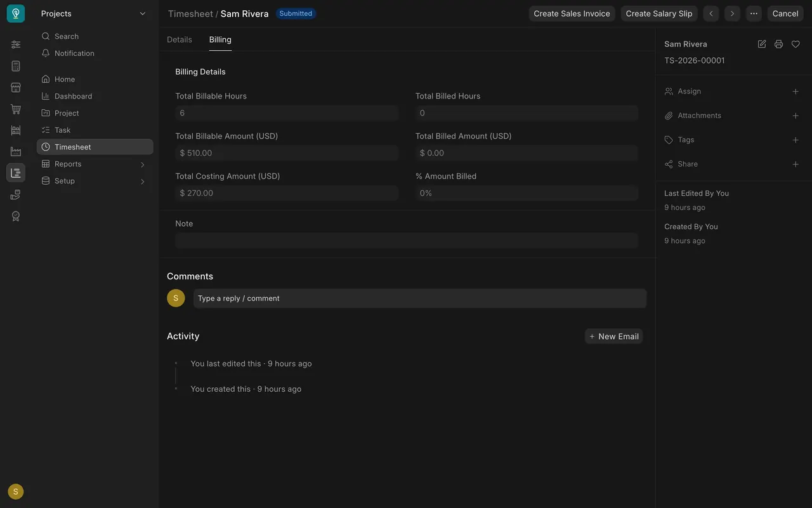Print the timesheet using the printer icon
Image resolution: width=812 pixels, height=508 pixels.
(x=778, y=44)
